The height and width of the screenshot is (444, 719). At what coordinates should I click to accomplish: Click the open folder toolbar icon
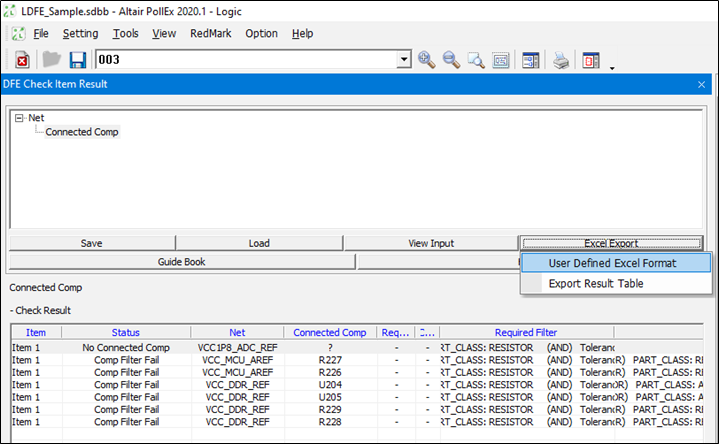[x=52, y=60]
